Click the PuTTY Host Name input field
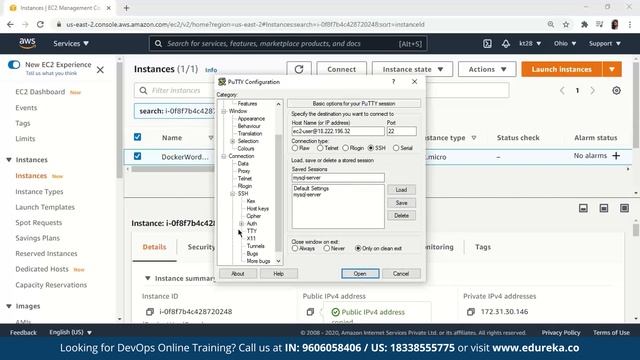Screen dimensions: 640x360 (x=338, y=131)
